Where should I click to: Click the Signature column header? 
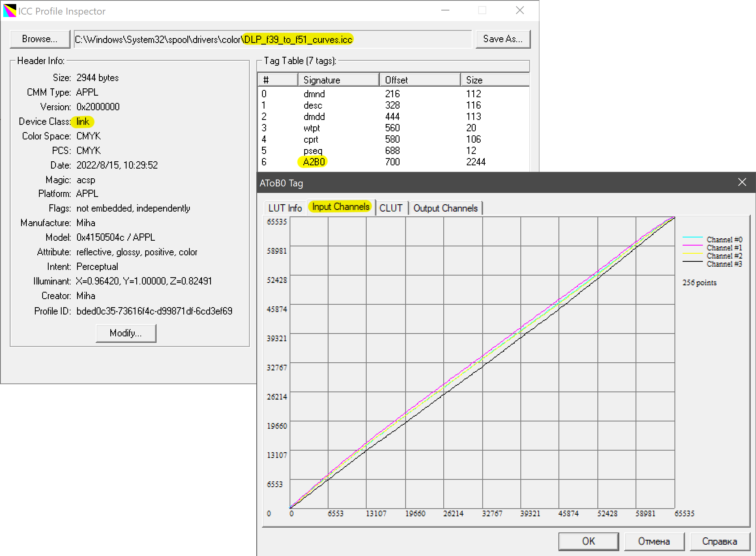[338, 80]
